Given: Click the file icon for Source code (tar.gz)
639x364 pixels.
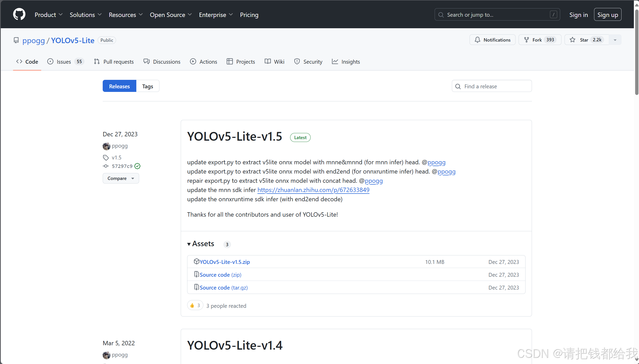Looking at the screenshot, I should (x=196, y=287).
